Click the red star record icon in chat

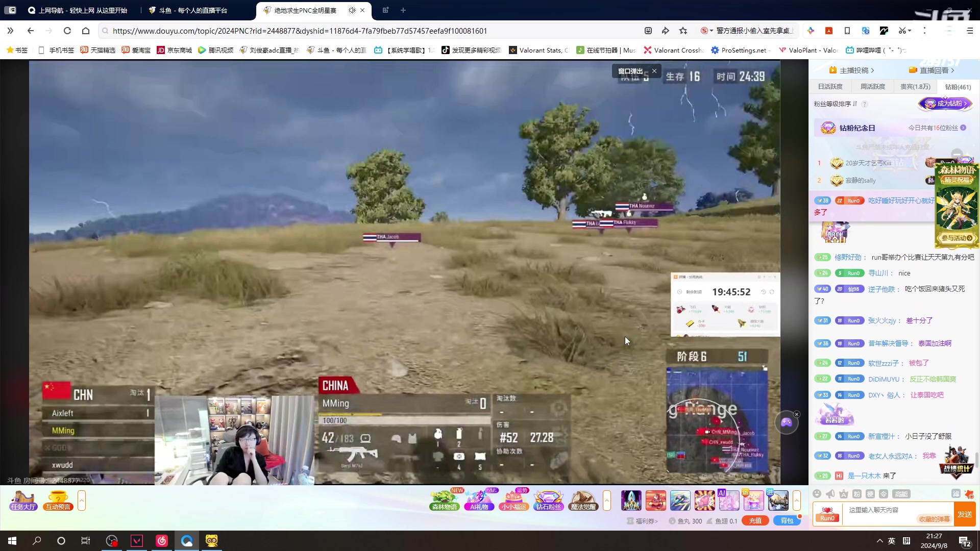[x=969, y=494]
